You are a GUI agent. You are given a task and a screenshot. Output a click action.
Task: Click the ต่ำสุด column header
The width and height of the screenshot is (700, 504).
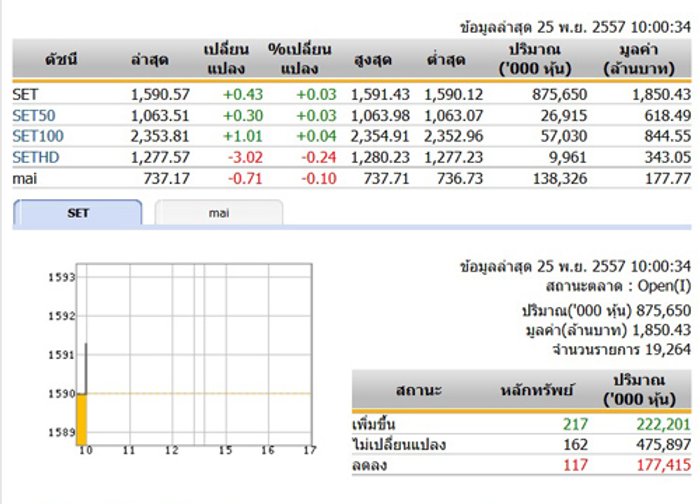point(446,60)
